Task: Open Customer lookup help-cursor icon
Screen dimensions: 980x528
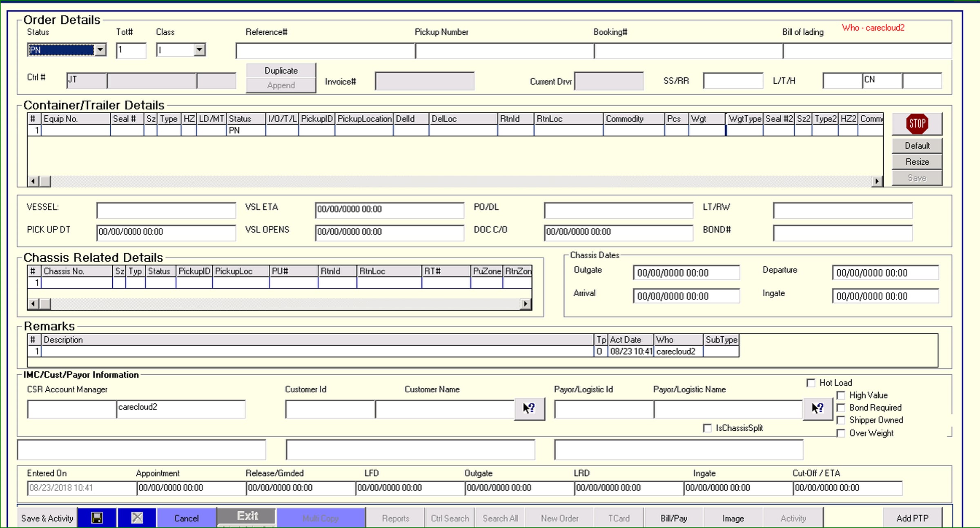Action: tap(529, 408)
